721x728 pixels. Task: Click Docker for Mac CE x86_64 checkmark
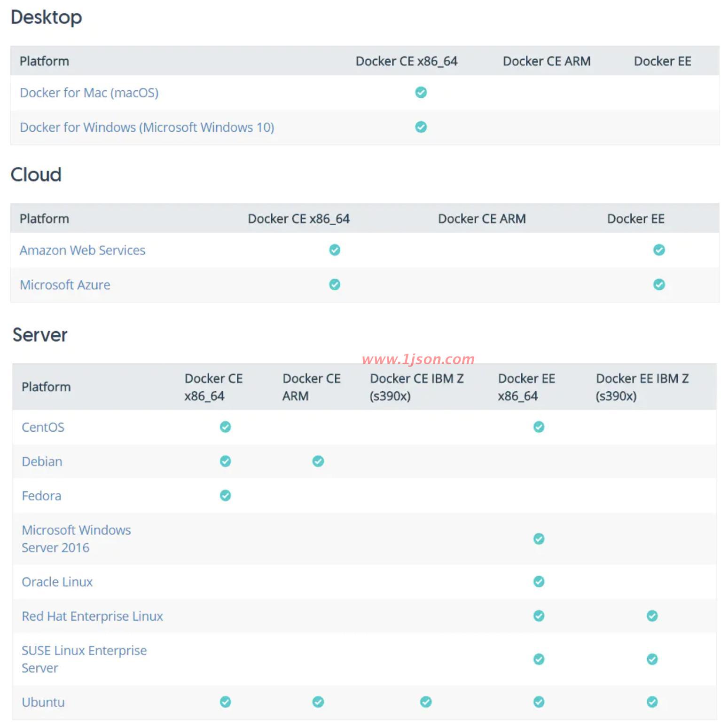(x=421, y=92)
